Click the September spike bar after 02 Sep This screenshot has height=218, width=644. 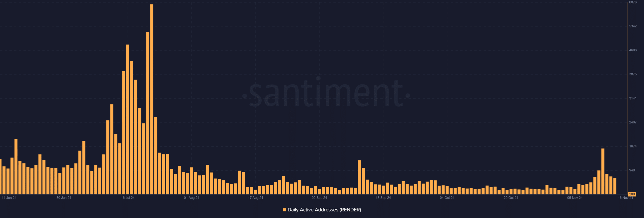[359, 177]
